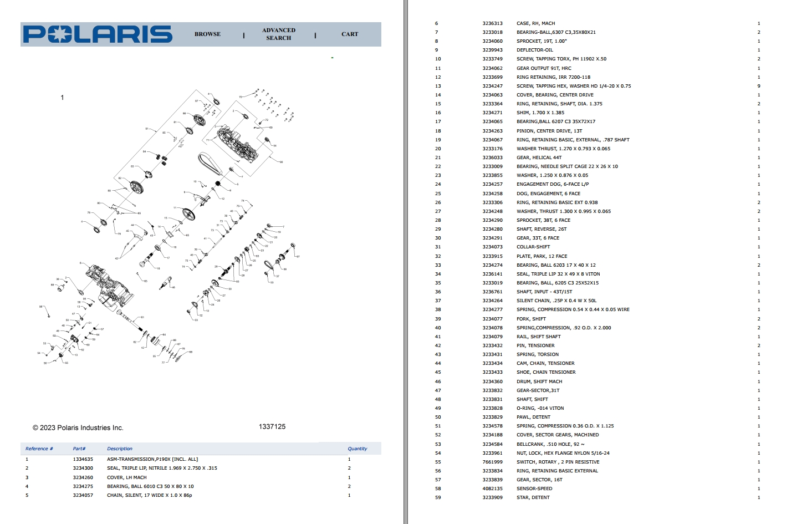This screenshot has height=524, width=812.
Task: Select part 3234275 BEARING BALL 6010
Action: click(83, 486)
